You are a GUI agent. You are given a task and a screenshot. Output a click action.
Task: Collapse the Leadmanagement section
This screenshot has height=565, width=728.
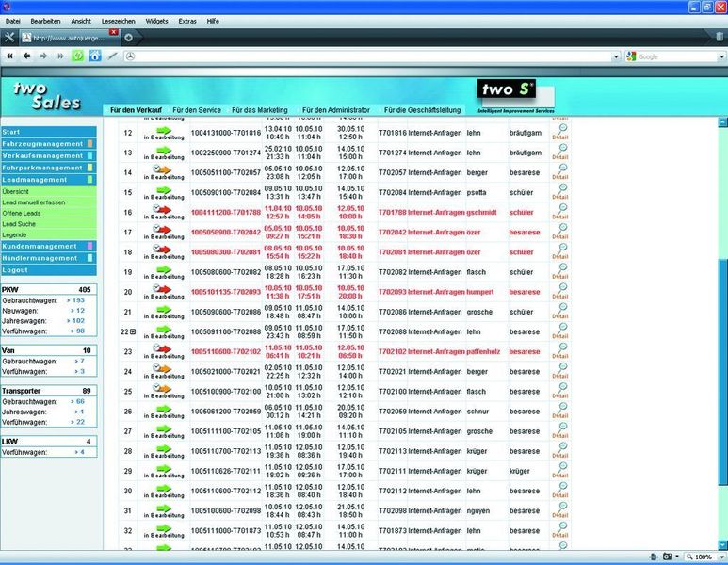tap(48, 180)
